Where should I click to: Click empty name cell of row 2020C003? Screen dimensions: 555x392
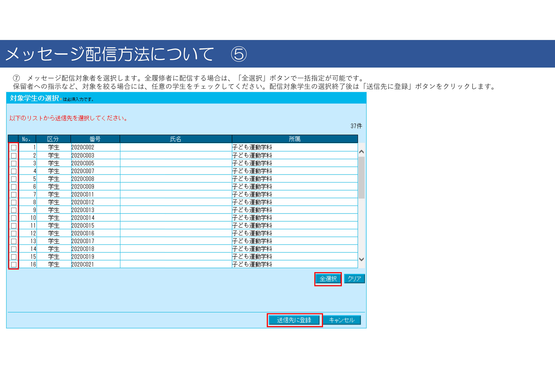pyautogui.click(x=176, y=155)
